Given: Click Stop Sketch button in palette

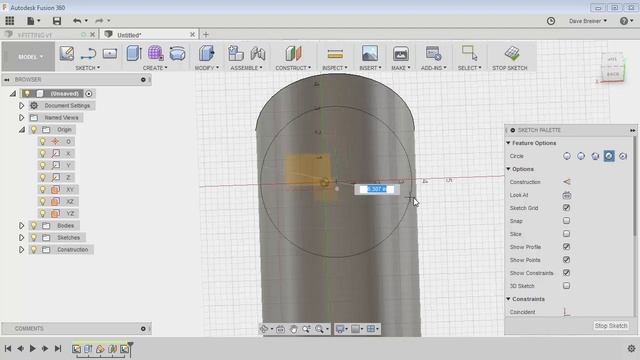Looking at the screenshot, I should point(611,325).
